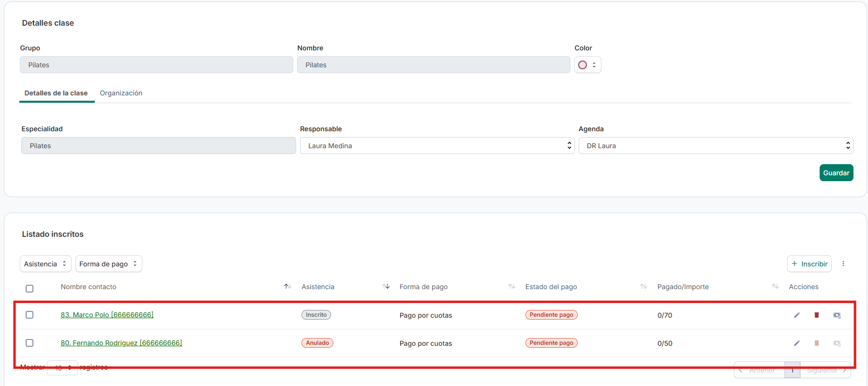Open the three-dot options menu beside Inscribir

tap(843, 263)
